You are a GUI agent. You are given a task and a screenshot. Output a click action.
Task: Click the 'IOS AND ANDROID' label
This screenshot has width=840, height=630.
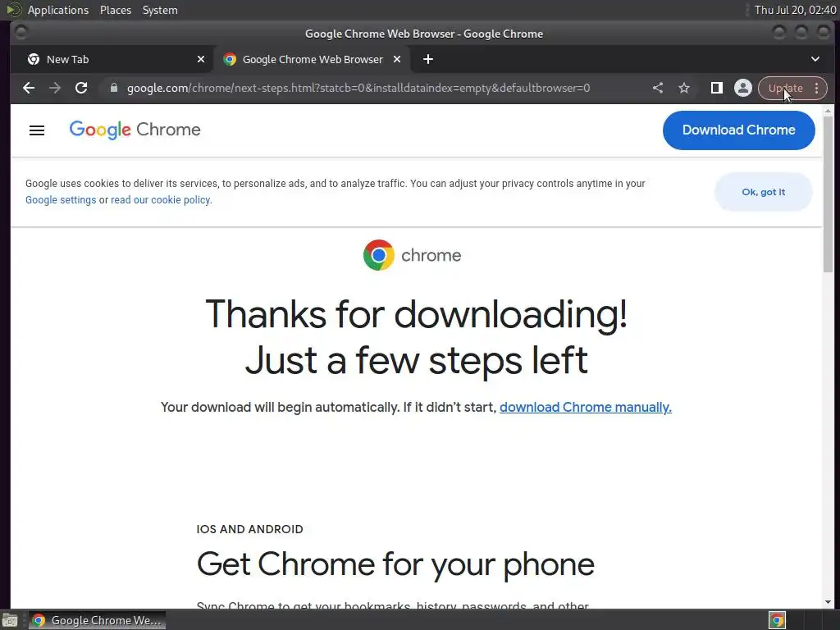pos(249,529)
